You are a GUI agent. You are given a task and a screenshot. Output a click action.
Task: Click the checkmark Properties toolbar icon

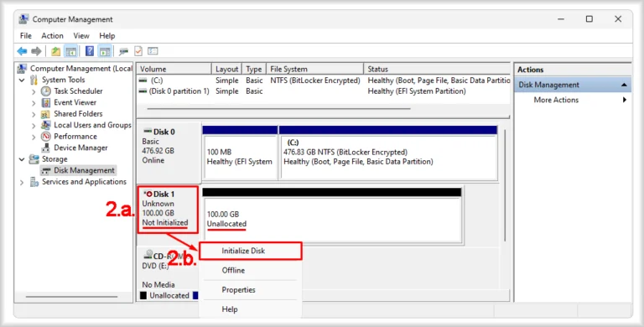click(138, 51)
